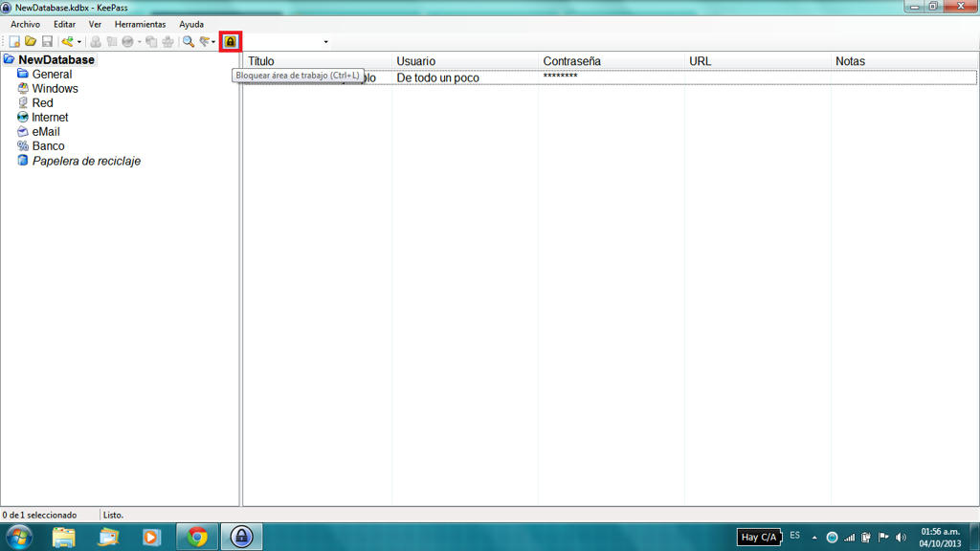Viewport: 980px width, 551px height.
Task: Open the Ayuda menu
Action: pos(191,24)
